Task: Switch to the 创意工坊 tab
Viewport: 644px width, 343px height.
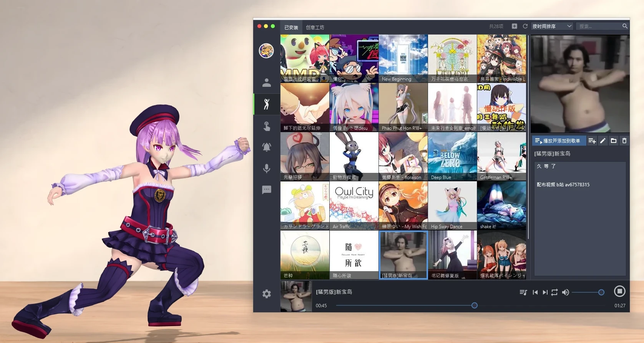Action: tap(315, 27)
